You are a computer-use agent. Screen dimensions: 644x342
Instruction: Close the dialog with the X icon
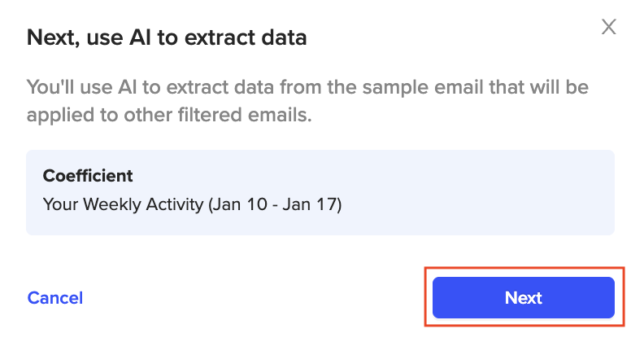608,27
